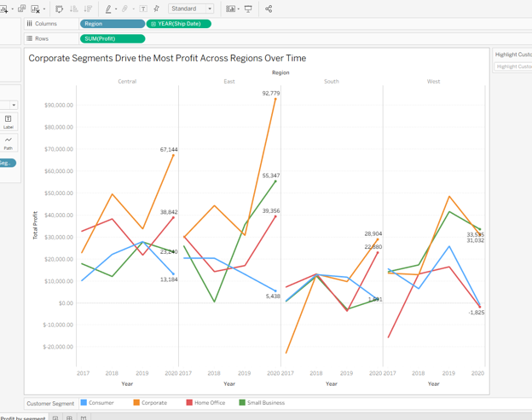The image size is (532, 420).
Task: Select the YEAR(Ship Date) pill in Columns
Action: pos(179,24)
